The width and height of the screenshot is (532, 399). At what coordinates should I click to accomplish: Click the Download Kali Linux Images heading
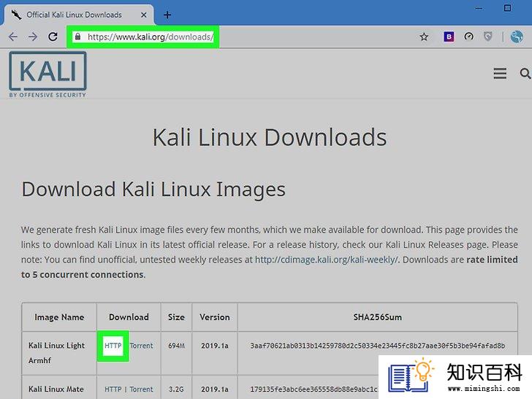point(153,189)
